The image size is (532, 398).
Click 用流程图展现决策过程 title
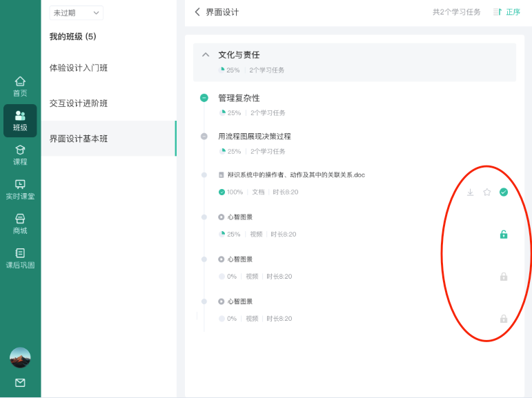pyautogui.click(x=255, y=137)
